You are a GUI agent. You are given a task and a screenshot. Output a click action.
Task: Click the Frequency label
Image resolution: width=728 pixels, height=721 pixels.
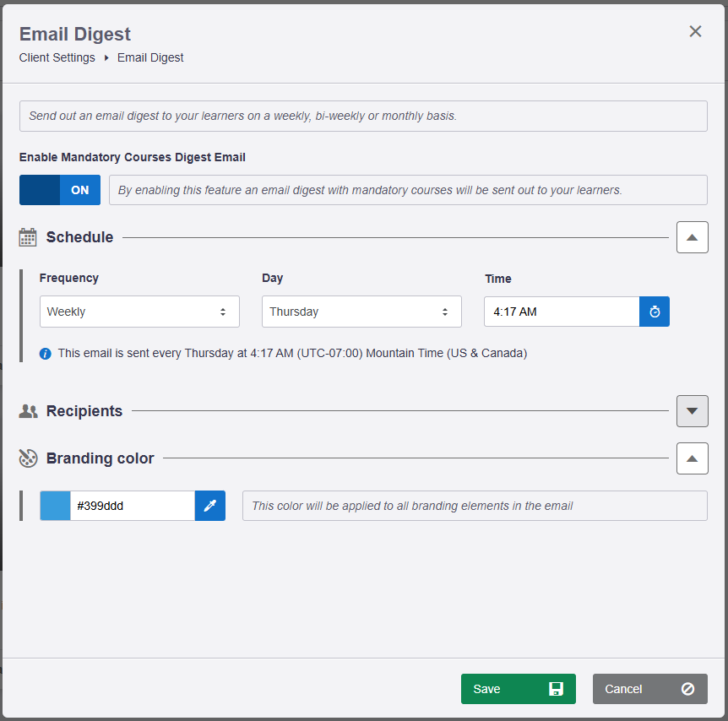[x=68, y=278]
